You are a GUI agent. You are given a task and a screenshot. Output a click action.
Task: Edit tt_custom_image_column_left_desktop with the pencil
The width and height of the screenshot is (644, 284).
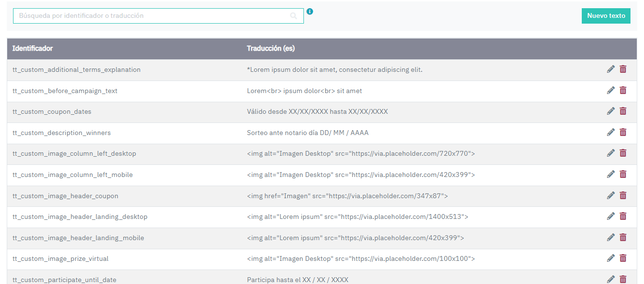click(611, 153)
